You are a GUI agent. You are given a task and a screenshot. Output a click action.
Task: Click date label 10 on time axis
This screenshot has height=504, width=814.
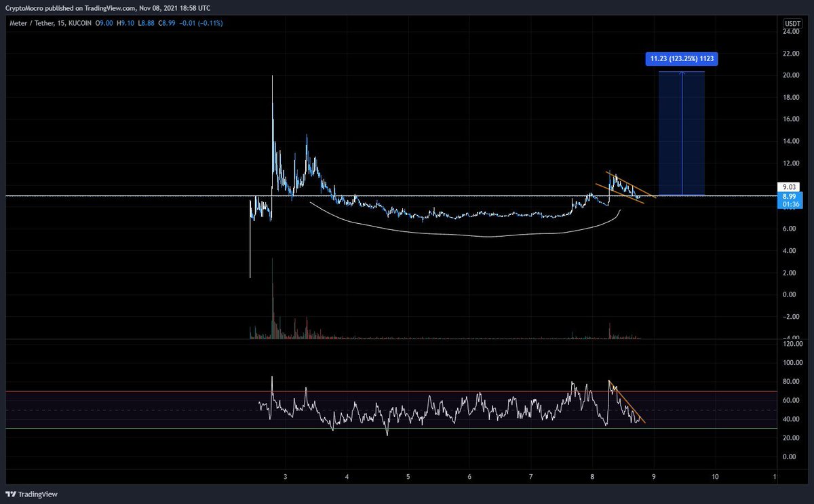[715, 478]
